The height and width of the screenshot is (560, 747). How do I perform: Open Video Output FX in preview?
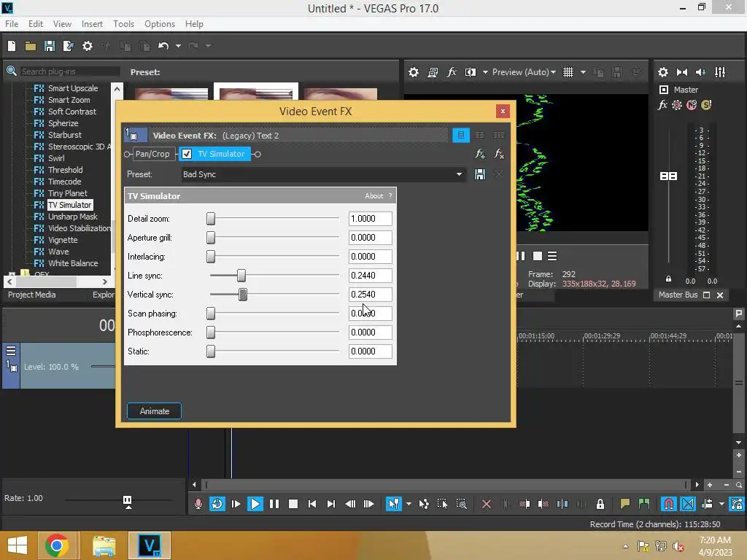pyautogui.click(x=452, y=72)
